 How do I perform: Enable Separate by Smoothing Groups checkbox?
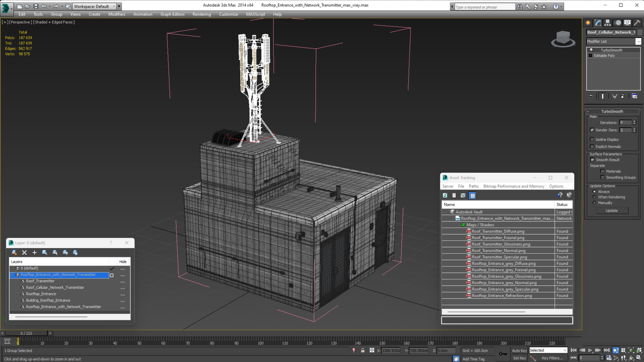602,177
